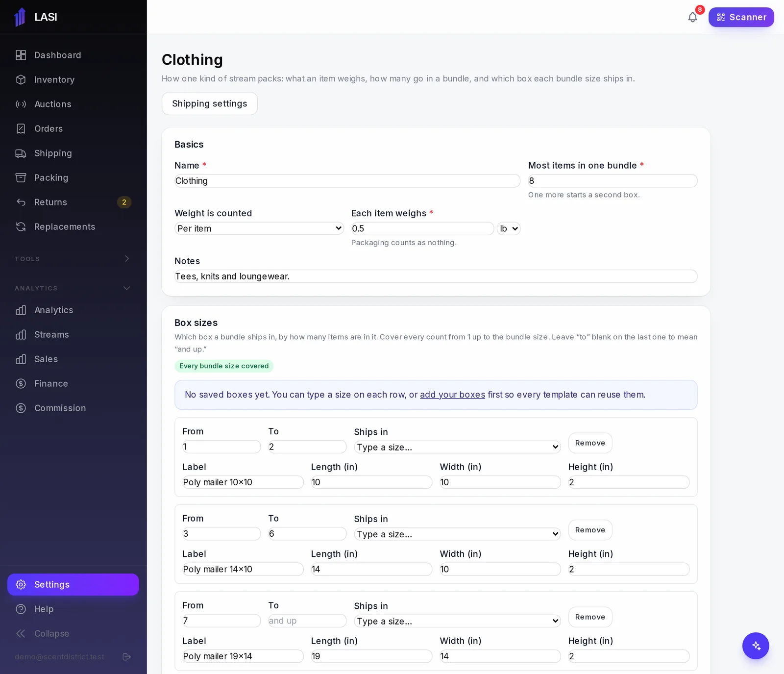Click the Notes input field

(436, 276)
